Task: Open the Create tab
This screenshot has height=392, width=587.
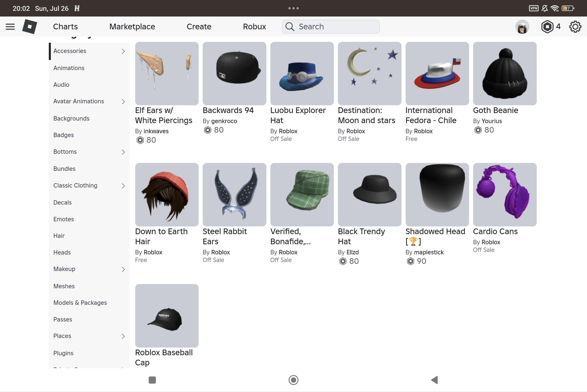Action: 199,27
